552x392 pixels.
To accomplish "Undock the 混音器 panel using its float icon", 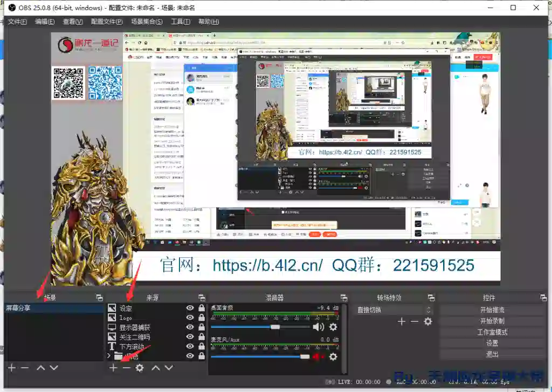I will tap(344, 298).
